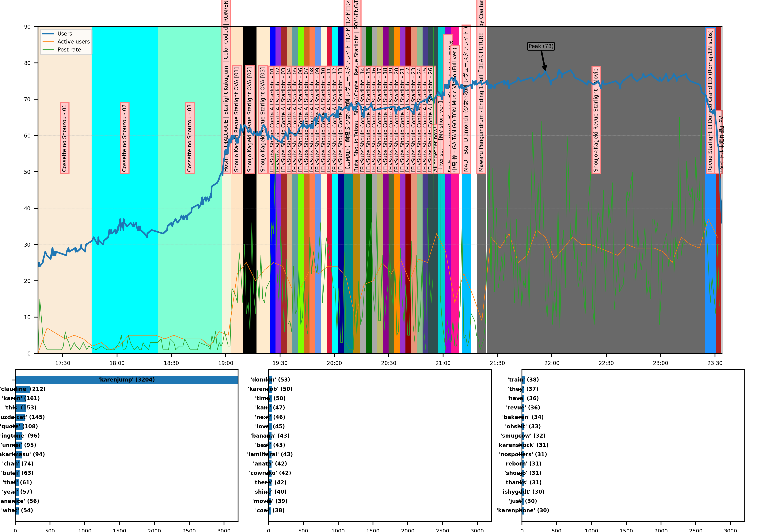Viewport: 760px width, 532px height.
Task: Click the 22:00 x-axis tick label
Action: click(552, 363)
